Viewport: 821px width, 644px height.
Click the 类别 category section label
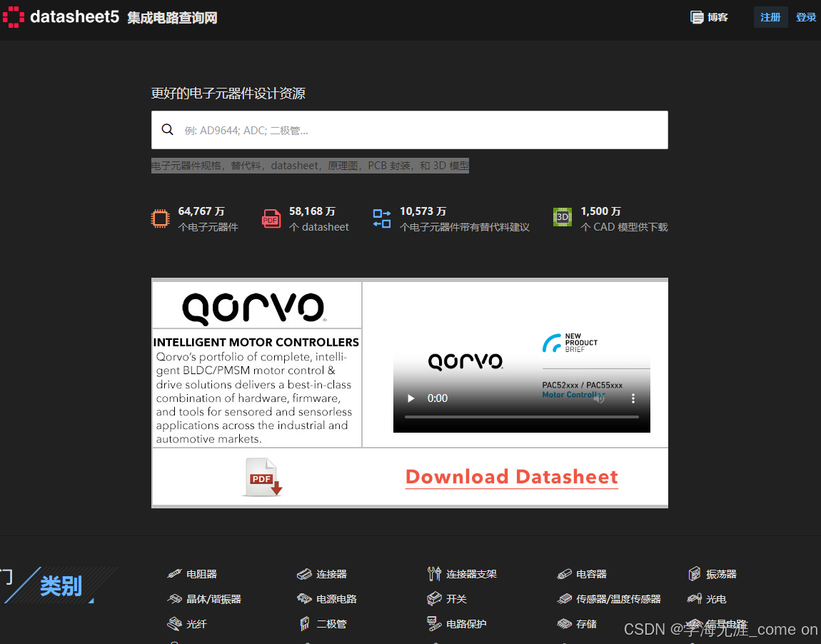pyautogui.click(x=61, y=586)
